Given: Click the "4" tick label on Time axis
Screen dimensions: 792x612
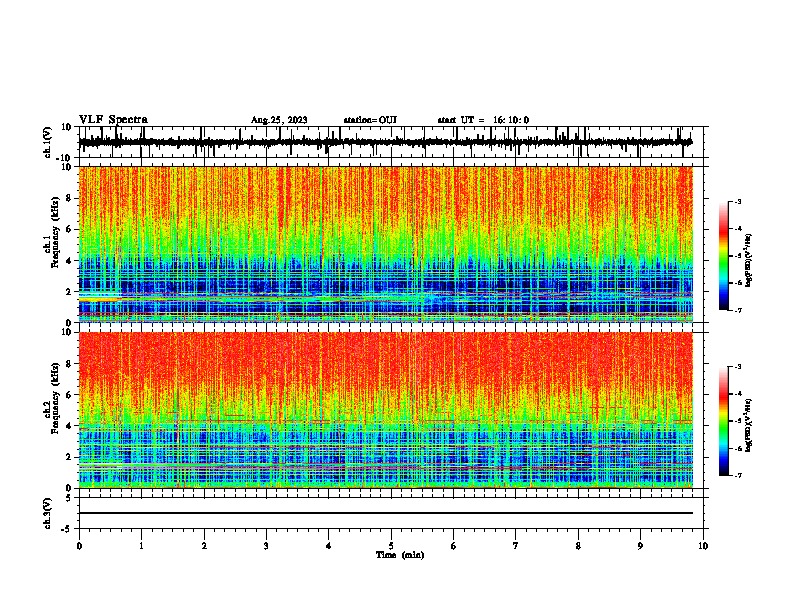Looking at the screenshot, I should [329, 546].
